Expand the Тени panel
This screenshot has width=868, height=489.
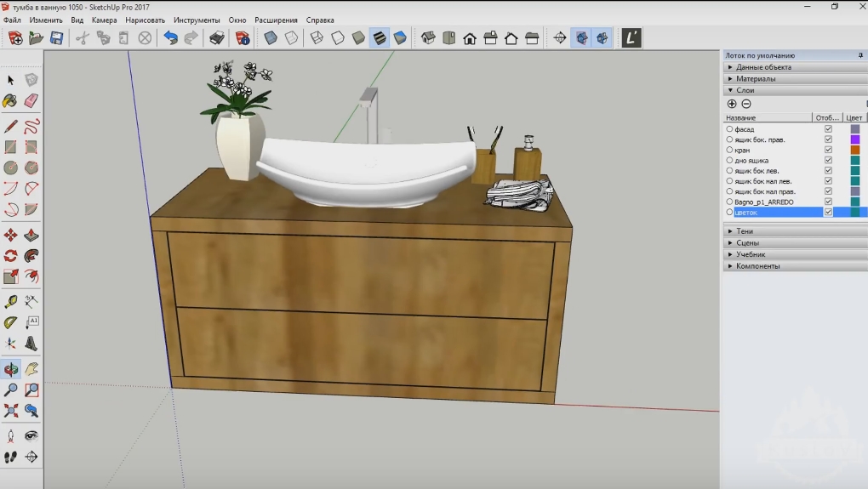[x=744, y=231]
